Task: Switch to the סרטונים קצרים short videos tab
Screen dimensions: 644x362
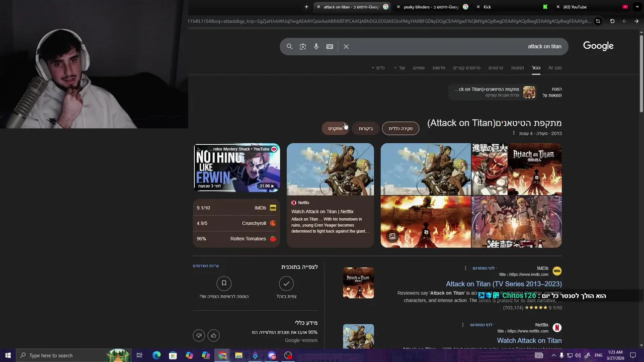Action: point(466,68)
